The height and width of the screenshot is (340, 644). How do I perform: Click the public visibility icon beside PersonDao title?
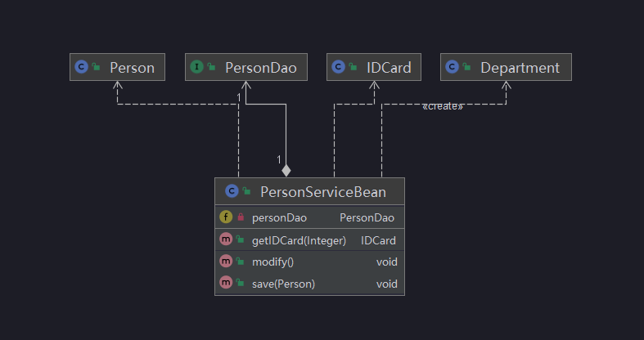tap(211, 66)
